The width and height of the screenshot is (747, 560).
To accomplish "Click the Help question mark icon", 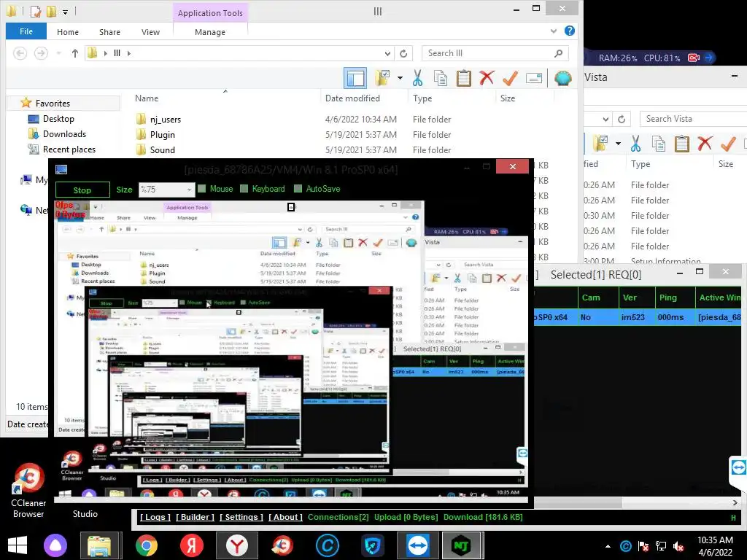I will tap(569, 31).
